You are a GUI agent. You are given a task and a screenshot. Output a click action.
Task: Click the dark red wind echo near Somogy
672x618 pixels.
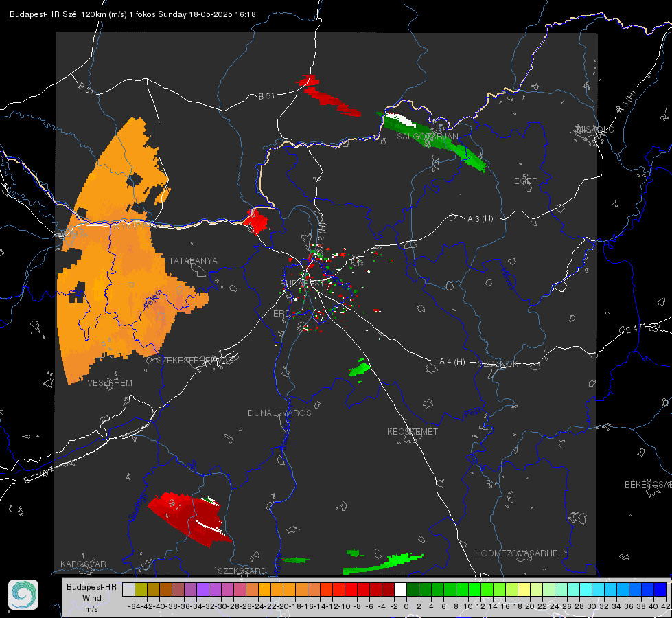189,519
